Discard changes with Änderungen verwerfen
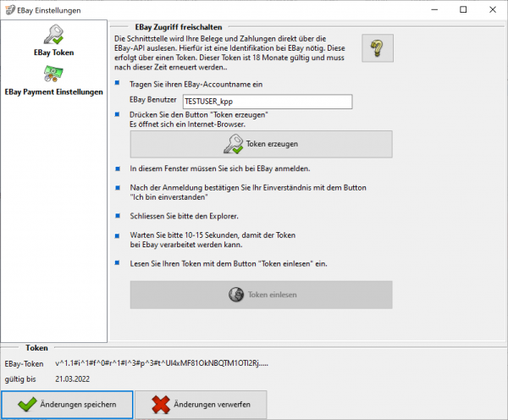 201,405
